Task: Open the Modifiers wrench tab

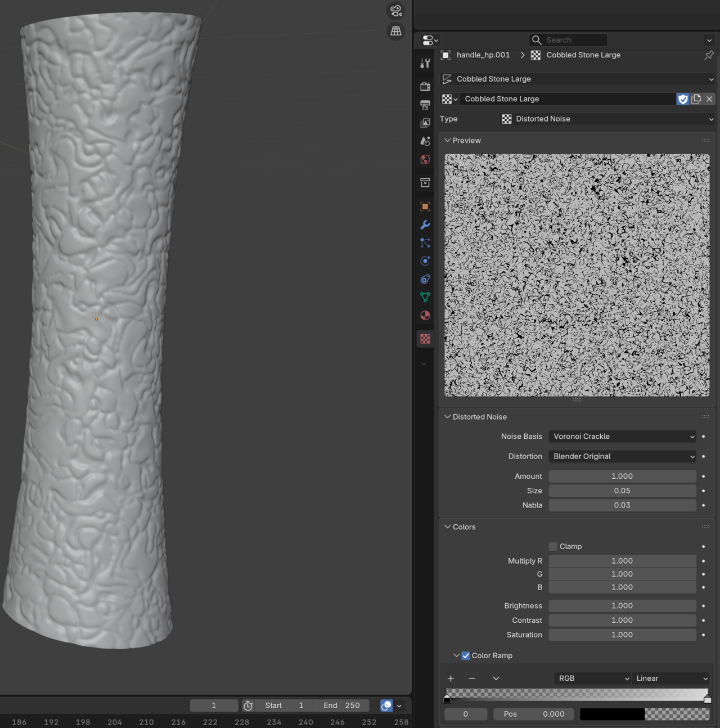Action: (x=425, y=225)
